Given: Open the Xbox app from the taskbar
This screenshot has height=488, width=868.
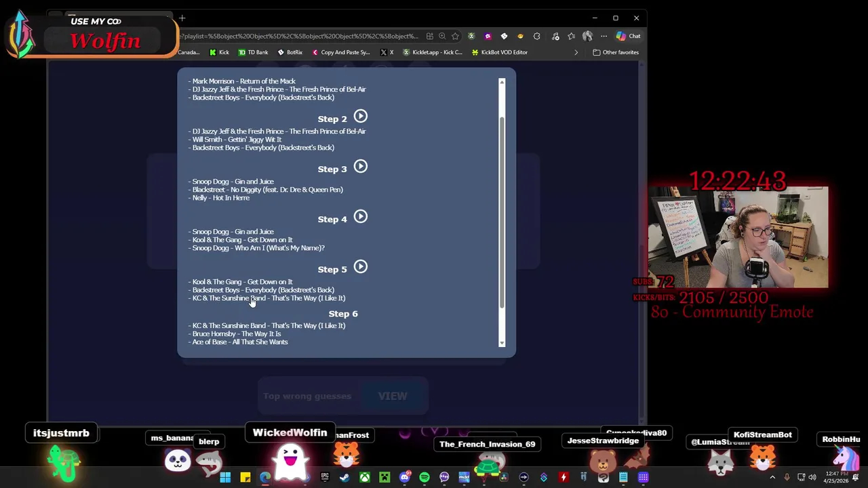Looking at the screenshot, I should tap(365, 477).
